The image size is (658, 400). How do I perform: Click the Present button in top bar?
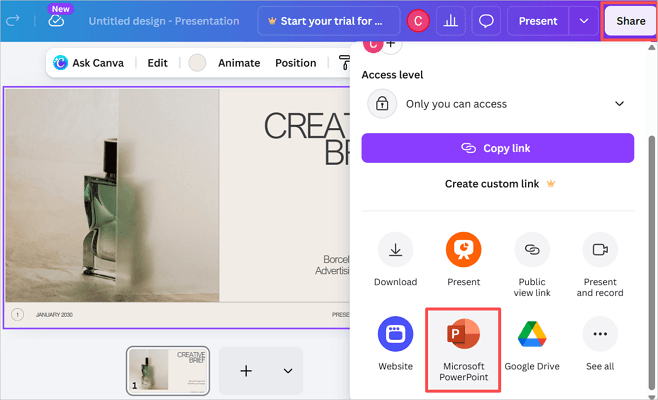[x=538, y=21]
